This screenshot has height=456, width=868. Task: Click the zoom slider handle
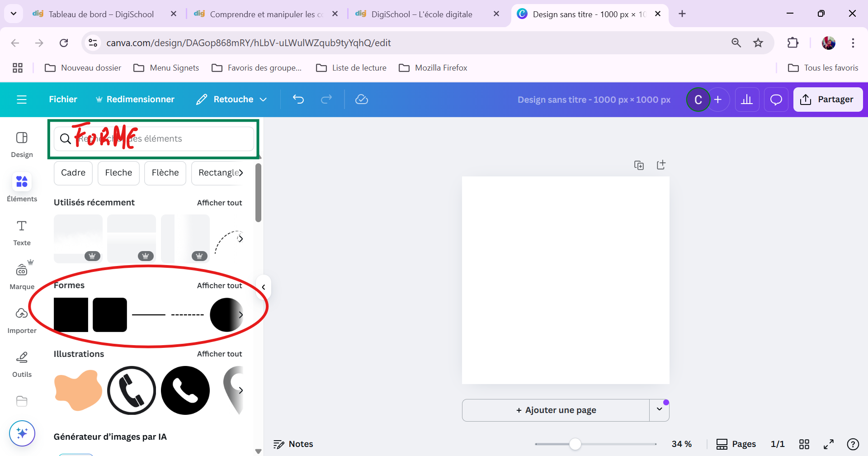(575, 444)
